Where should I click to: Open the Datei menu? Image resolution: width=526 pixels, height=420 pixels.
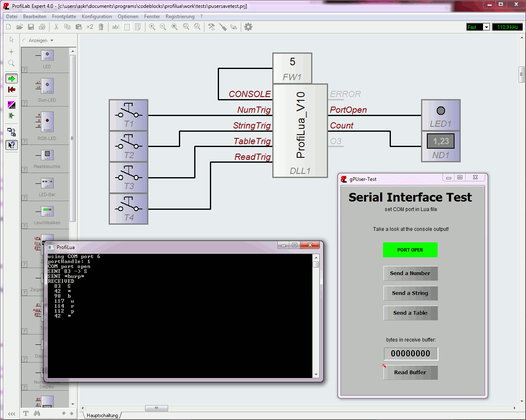point(12,17)
